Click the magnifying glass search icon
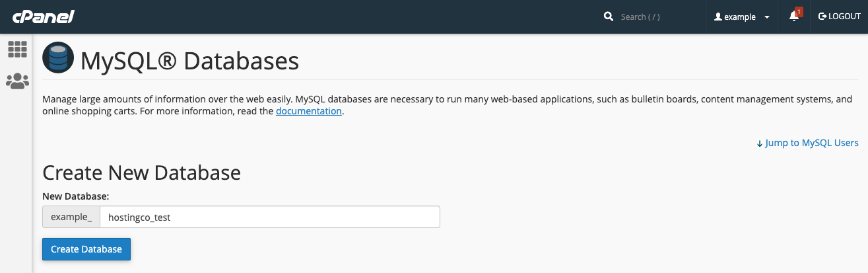868x273 pixels. click(609, 17)
